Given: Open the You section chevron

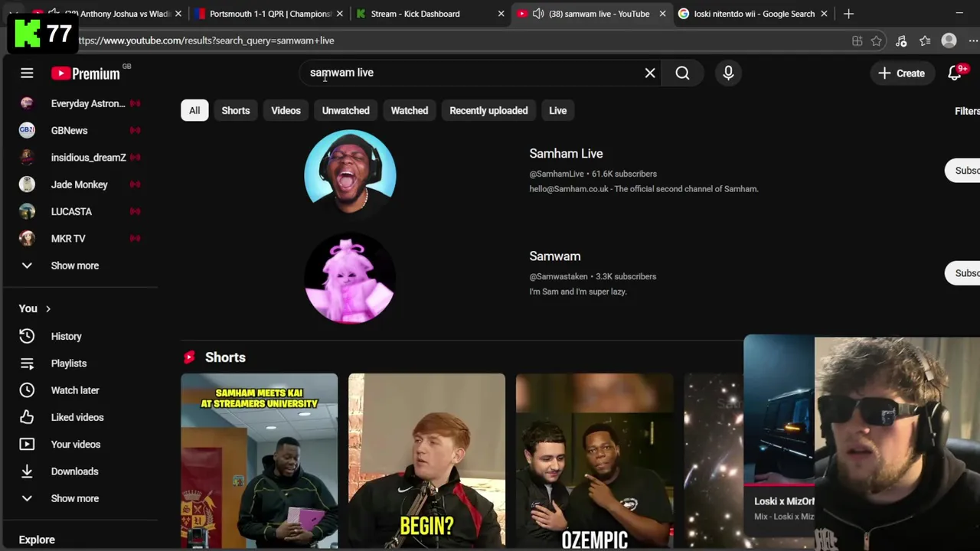Looking at the screenshot, I should click(47, 308).
